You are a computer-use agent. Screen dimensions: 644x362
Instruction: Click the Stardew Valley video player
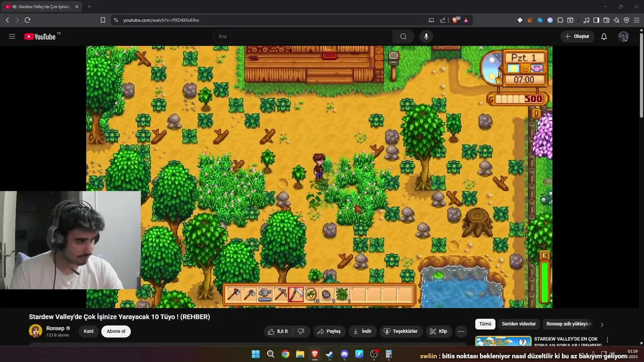point(319,177)
